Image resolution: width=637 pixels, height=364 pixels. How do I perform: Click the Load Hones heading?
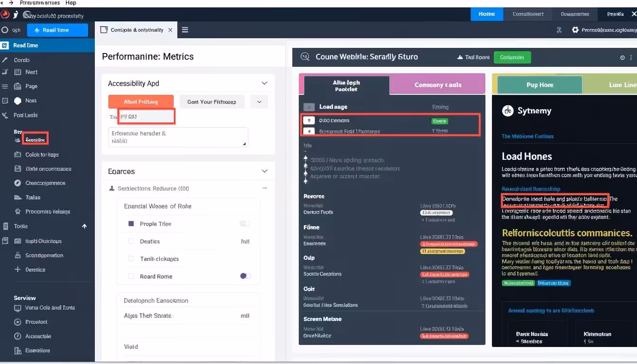[527, 156]
